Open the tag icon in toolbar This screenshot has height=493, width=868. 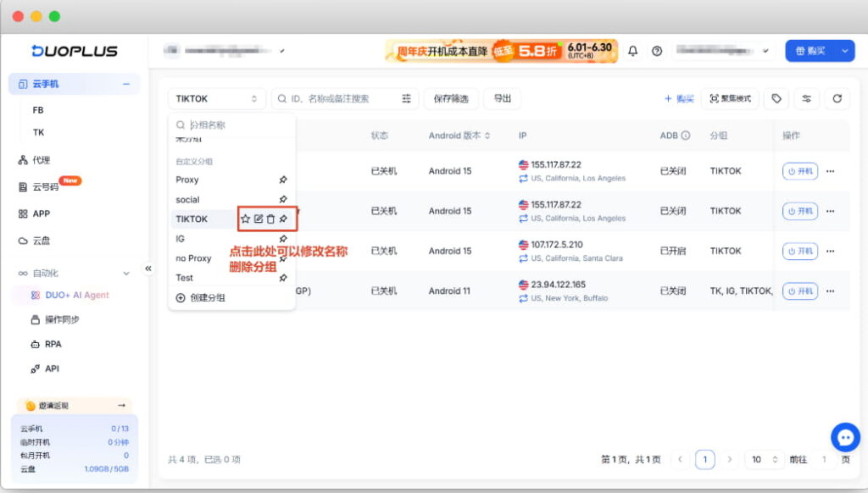point(776,98)
